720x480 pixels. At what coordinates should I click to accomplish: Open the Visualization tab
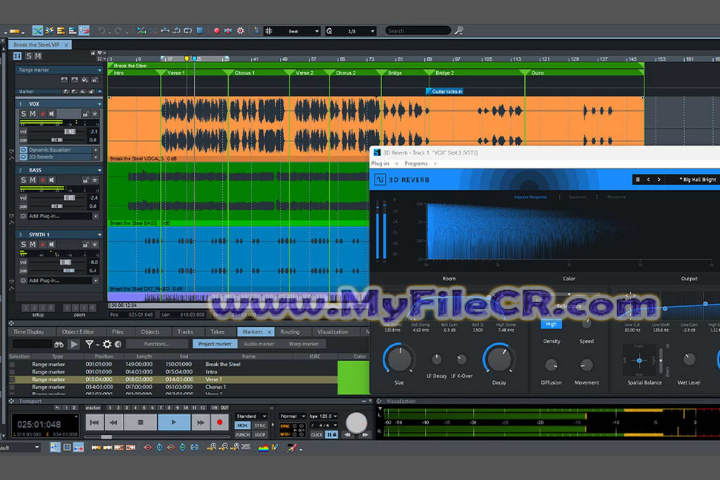(333, 332)
